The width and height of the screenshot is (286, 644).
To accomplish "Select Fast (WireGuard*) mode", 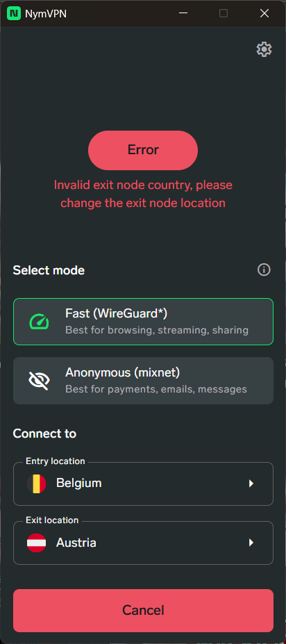I will tap(143, 322).
